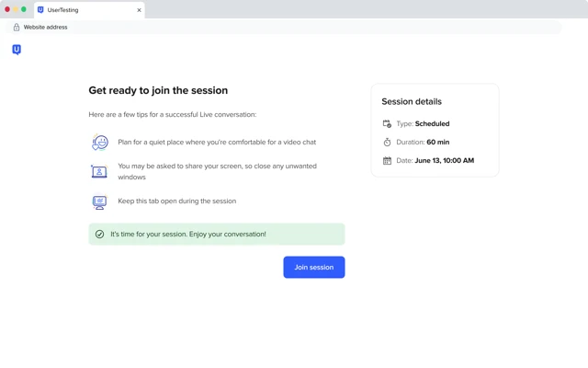
Task: Click the stopwatch icon beside Duration
Action: (x=387, y=142)
